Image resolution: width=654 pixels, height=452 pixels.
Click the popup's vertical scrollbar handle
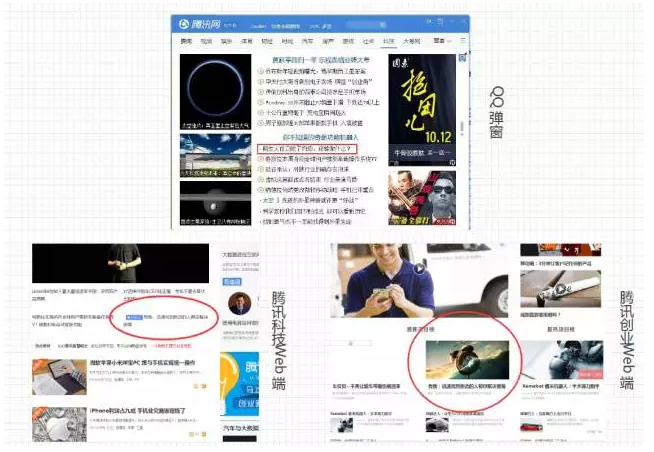point(462,128)
